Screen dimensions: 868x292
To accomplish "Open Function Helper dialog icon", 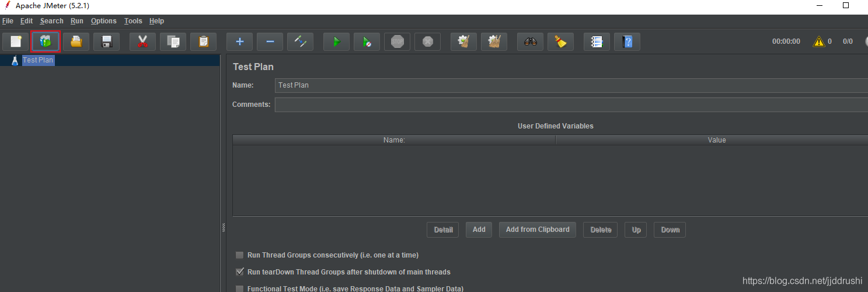I will 597,41.
